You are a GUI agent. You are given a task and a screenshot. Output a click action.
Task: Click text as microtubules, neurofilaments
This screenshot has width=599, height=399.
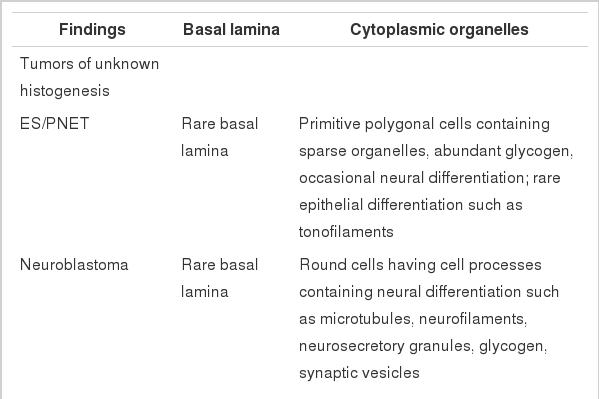[413, 319]
